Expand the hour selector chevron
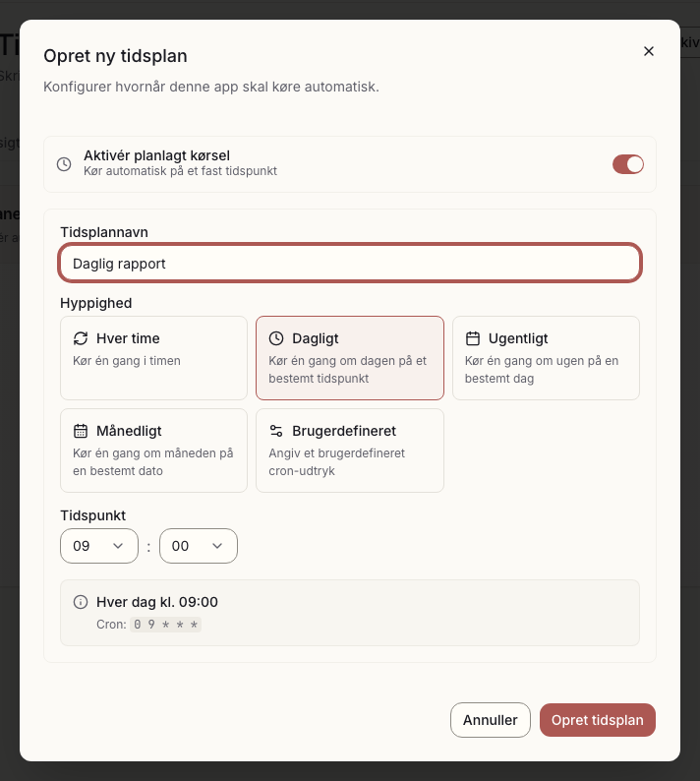 118,546
